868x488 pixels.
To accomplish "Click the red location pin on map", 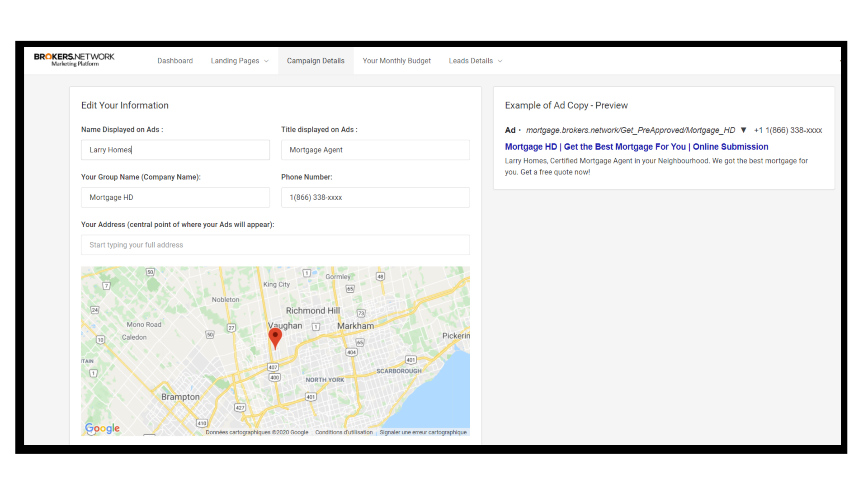I will click(x=275, y=338).
